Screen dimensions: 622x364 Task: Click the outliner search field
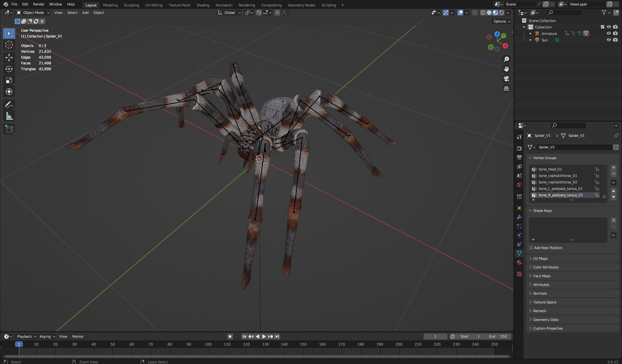point(564,13)
